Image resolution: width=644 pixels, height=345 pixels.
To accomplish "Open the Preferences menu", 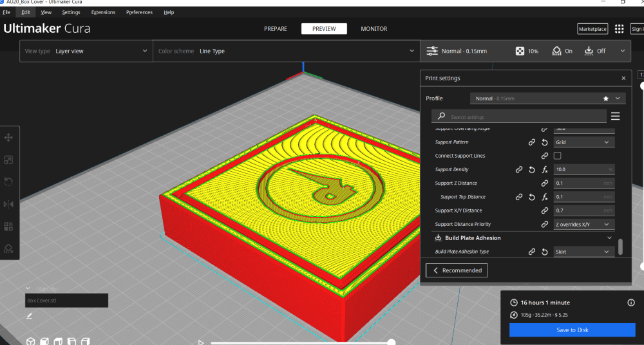I will (139, 12).
